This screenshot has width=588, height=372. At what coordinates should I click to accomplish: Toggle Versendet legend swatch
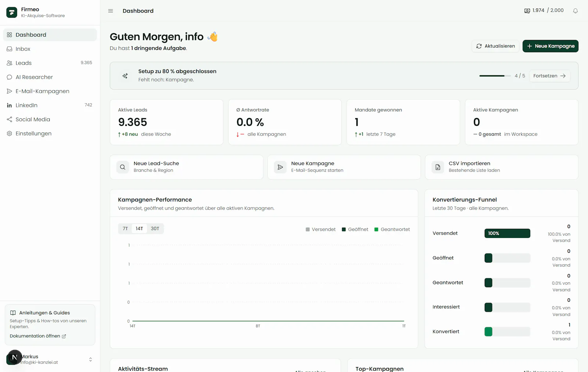pyautogui.click(x=308, y=230)
